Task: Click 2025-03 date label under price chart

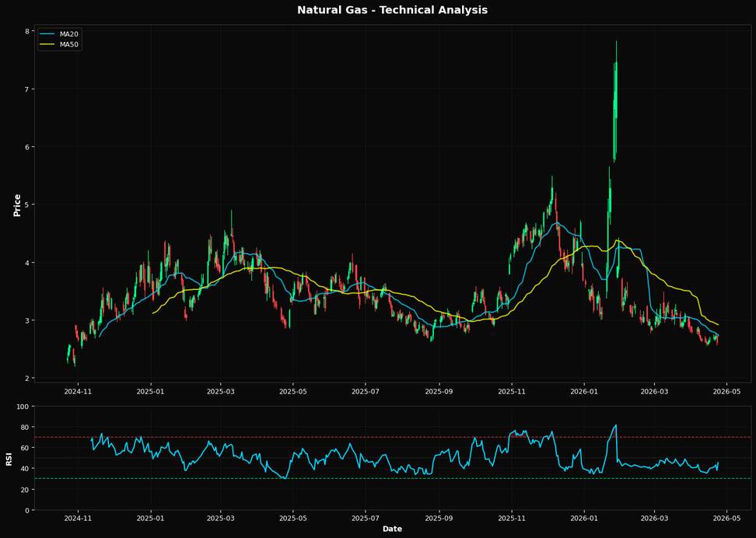Action: (220, 391)
